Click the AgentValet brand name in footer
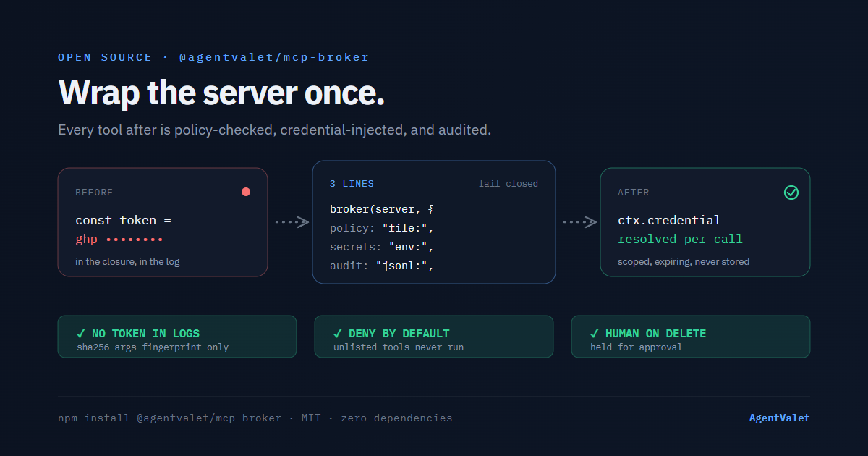Screen dimensions: 868x456 pos(779,418)
